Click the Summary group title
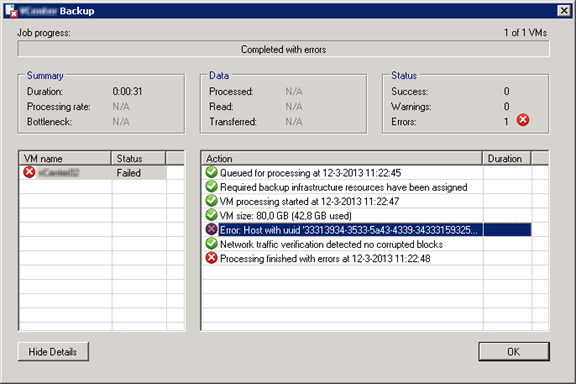The image size is (576, 384). coord(45,75)
